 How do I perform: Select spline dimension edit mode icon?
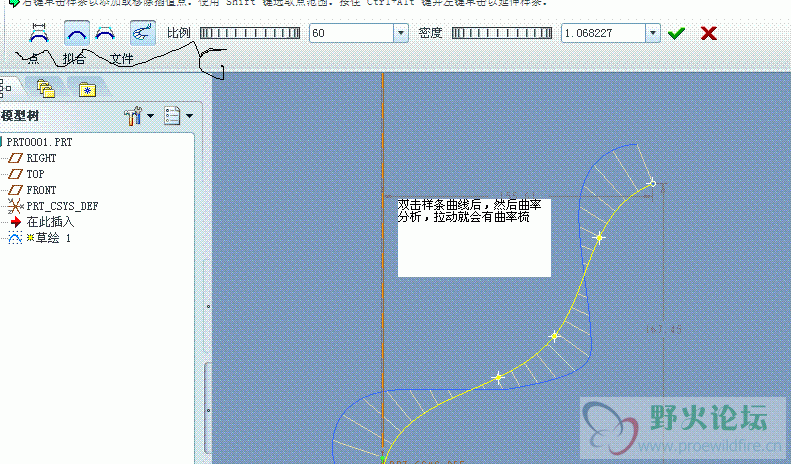(x=39, y=33)
